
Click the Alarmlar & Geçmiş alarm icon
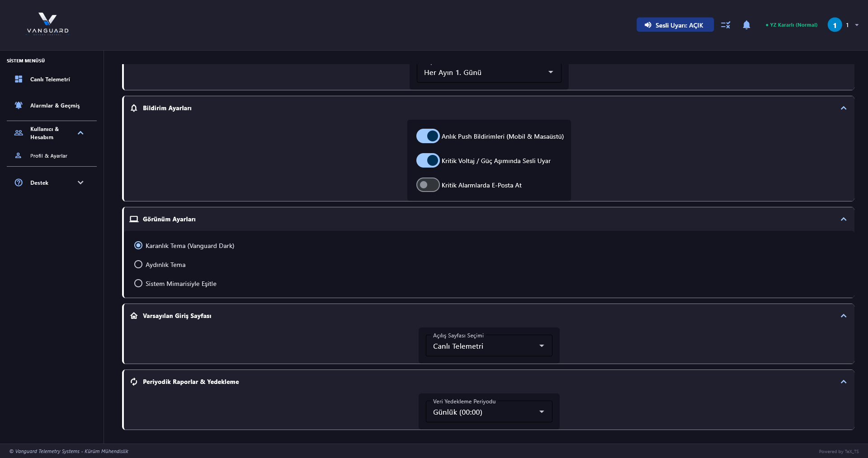pyautogui.click(x=19, y=105)
